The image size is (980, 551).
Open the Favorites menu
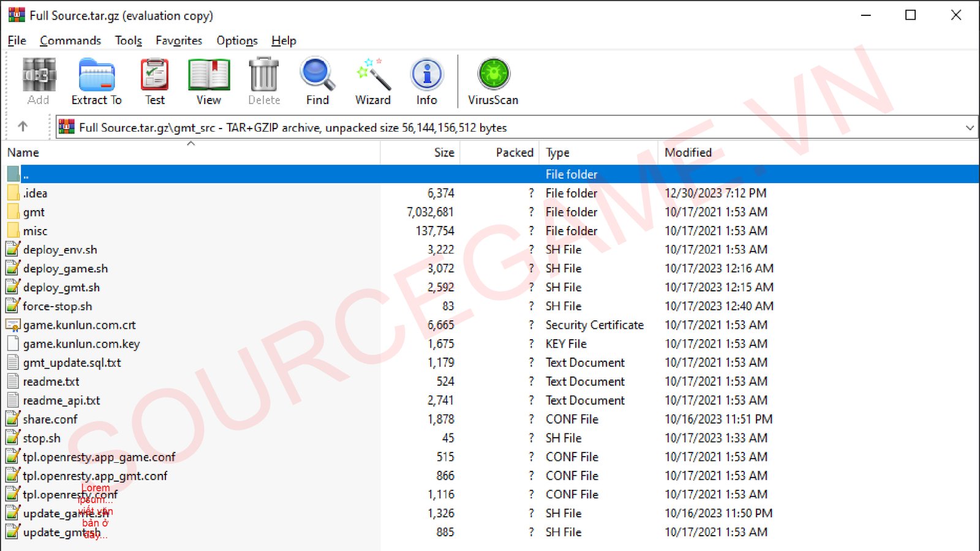(179, 40)
